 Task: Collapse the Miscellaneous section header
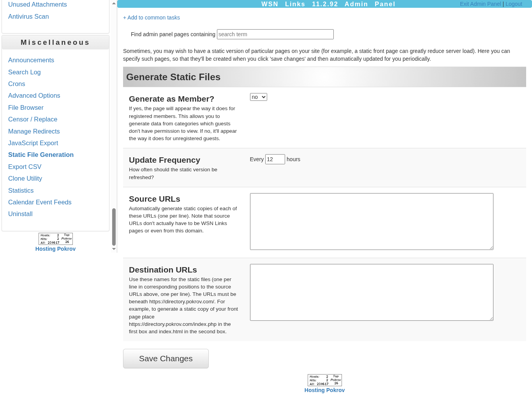55,42
